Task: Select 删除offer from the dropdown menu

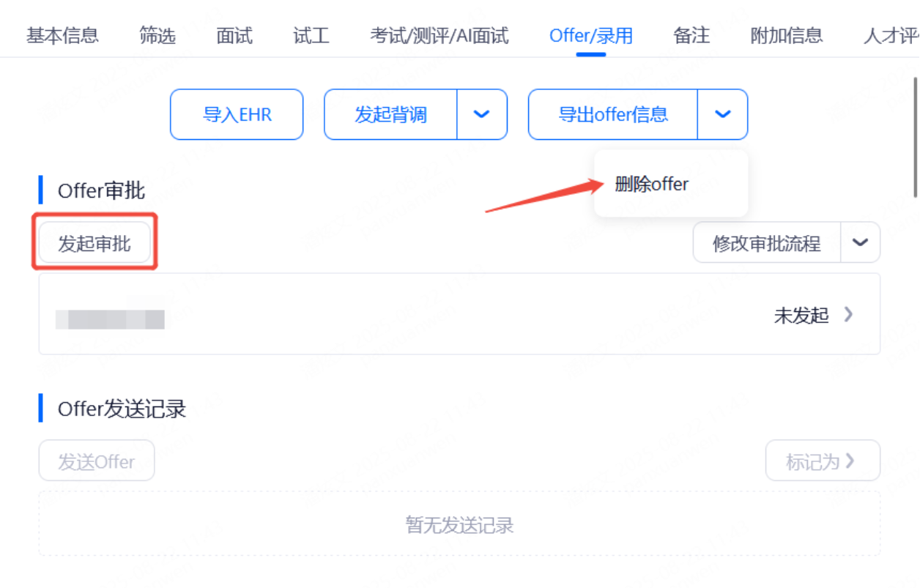Action: point(652,184)
